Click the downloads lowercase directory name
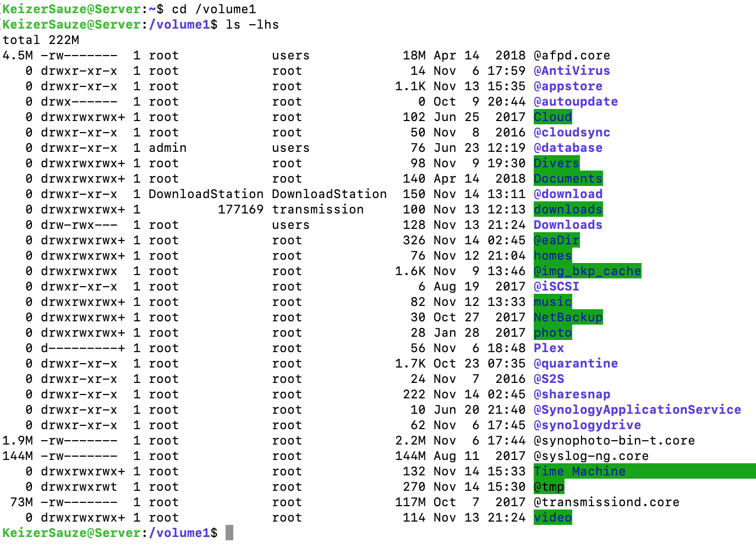Image resolution: width=756 pixels, height=548 pixels. [x=567, y=209]
